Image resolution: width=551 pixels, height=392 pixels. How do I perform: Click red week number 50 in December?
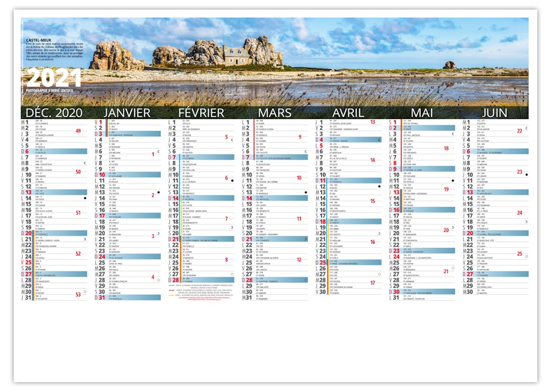[x=78, y=172]
